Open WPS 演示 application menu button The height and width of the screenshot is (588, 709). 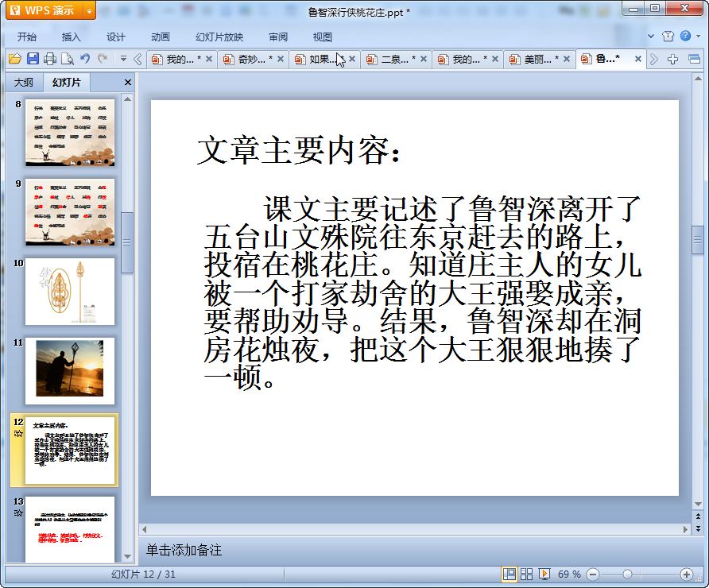point(45,10)
